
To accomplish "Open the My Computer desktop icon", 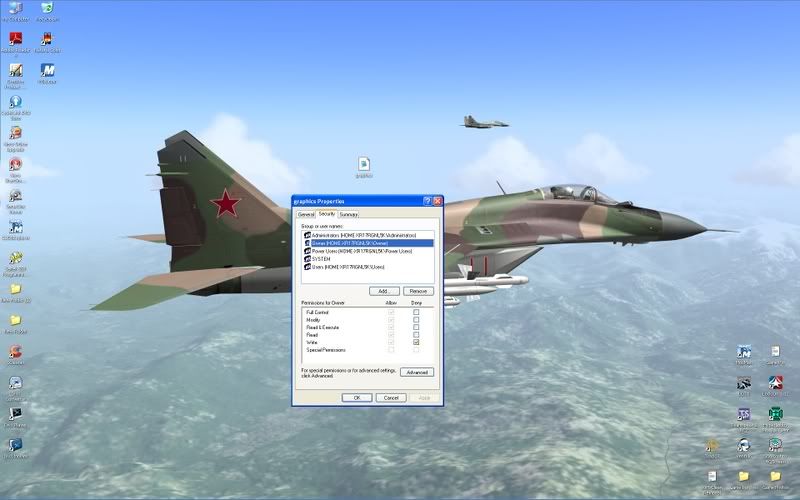I will tap(15, 11).
